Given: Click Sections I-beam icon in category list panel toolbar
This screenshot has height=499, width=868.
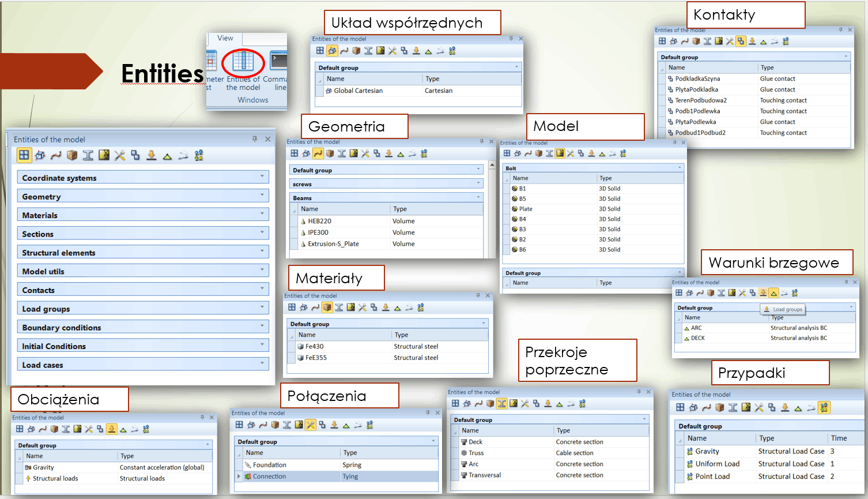Looking at the screenshot, I should pyautogui.click(x=88, y=155).
